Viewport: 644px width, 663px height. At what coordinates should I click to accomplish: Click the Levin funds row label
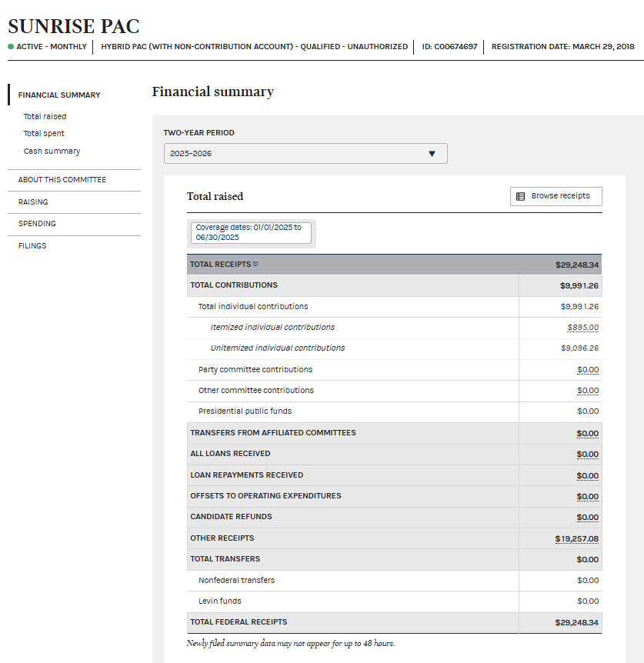220,601
